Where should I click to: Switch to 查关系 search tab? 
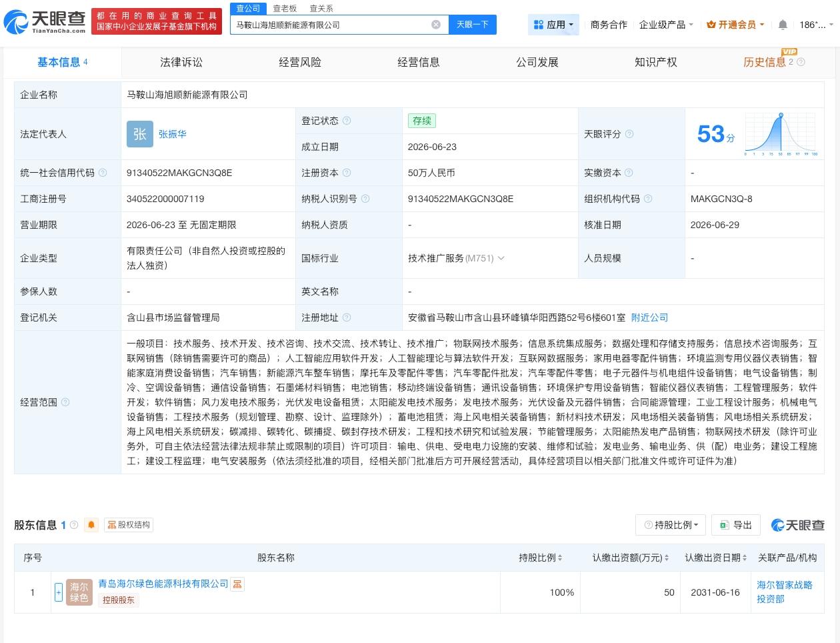pyautogui.click(x=321, y=8)
